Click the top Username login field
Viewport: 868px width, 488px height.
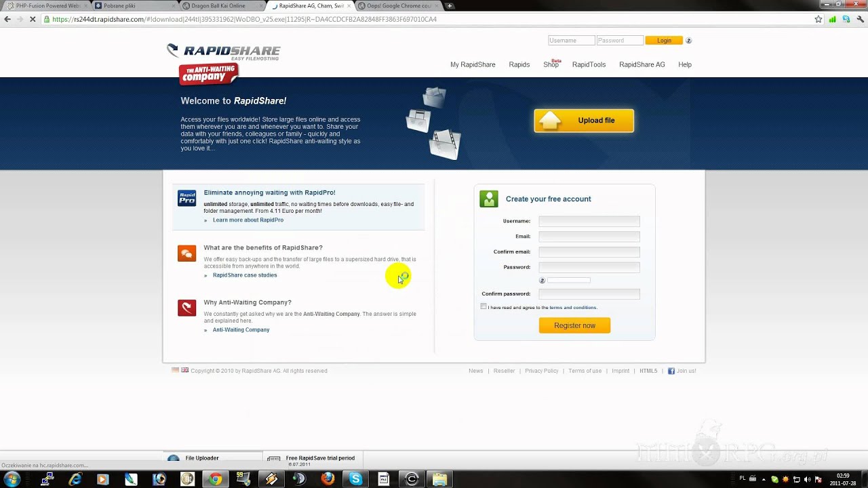click(x=572, y=41)
